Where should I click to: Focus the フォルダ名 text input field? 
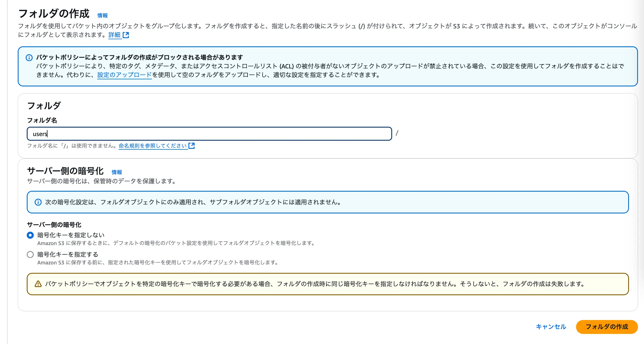click(209, 134)
